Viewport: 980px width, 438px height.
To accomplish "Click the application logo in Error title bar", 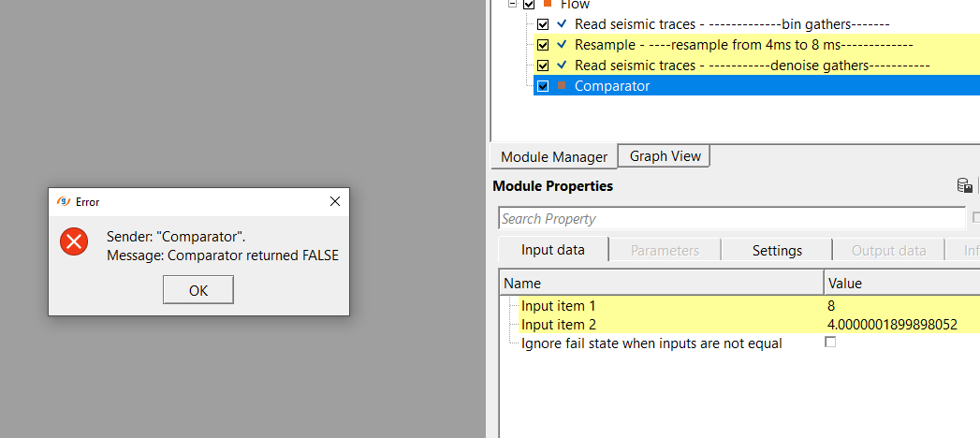I will [x=64, y=201].
